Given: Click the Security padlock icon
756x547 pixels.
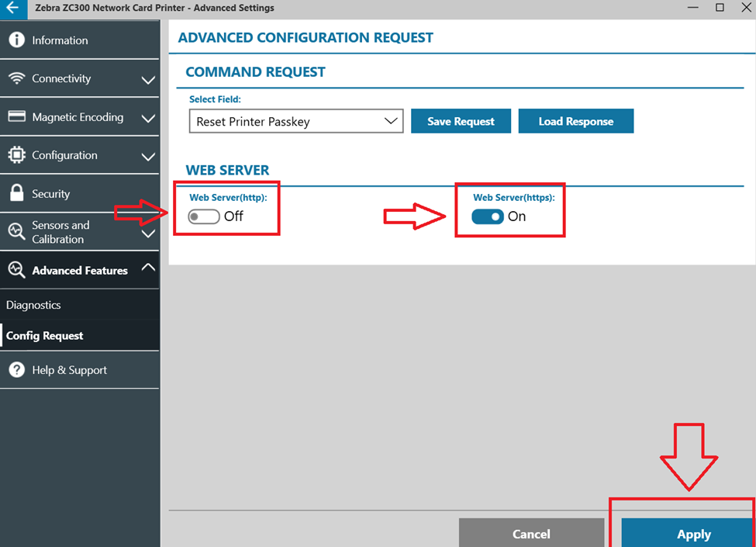Looking at the screenshot, I should (x=16, y=194).
